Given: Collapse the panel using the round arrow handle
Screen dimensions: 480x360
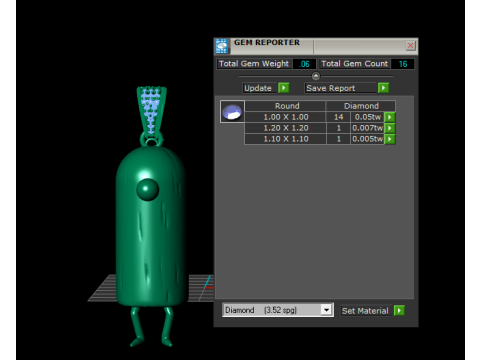Looking at the screenshot, I should click(316, 76).
